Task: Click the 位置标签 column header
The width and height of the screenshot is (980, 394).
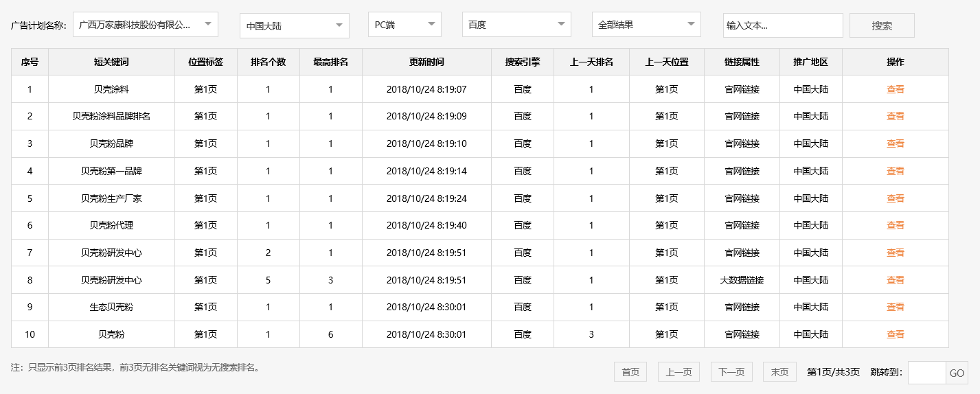Action: (206, 62)
